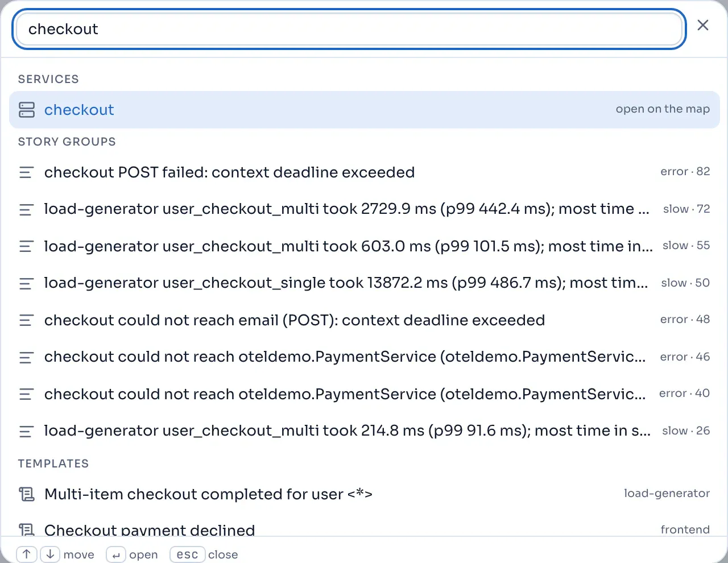Click story icon for 2729.9 ms checkout story

click(27, 210)
